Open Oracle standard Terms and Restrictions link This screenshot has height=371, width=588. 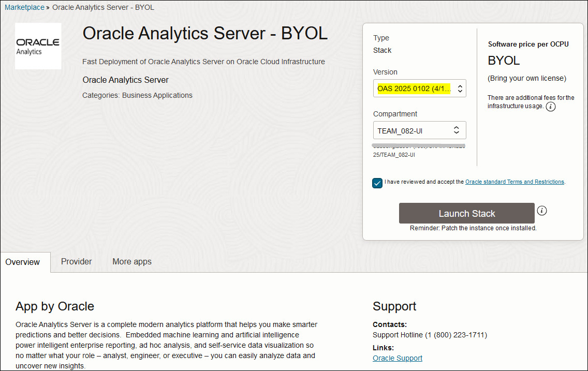[514, 182]
